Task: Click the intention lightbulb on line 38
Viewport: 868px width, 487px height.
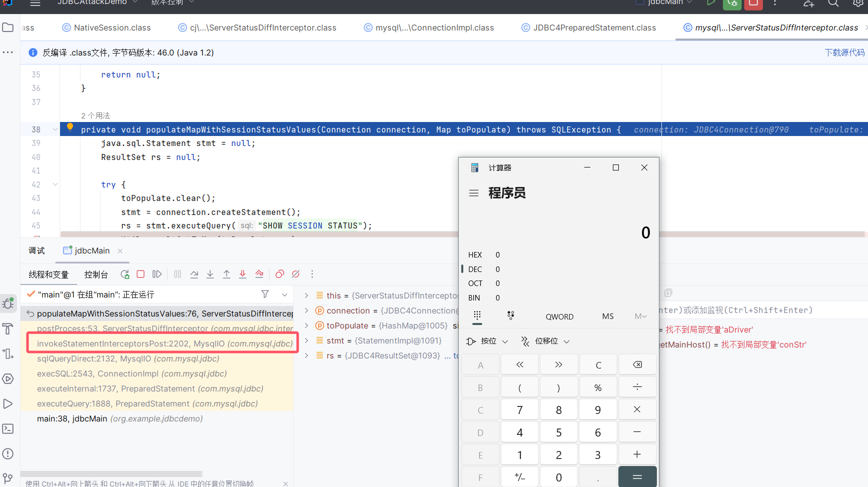Action: pos(70,127)
